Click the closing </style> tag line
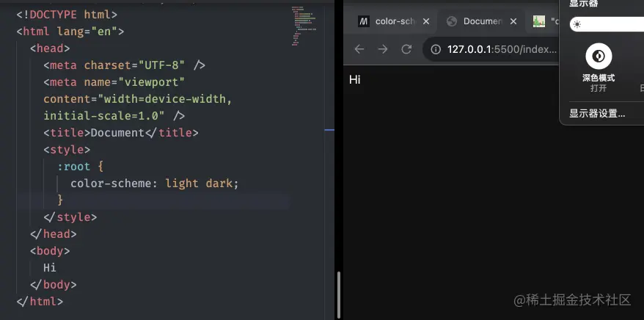Screen dimensions: 644x320 [70, 217]
